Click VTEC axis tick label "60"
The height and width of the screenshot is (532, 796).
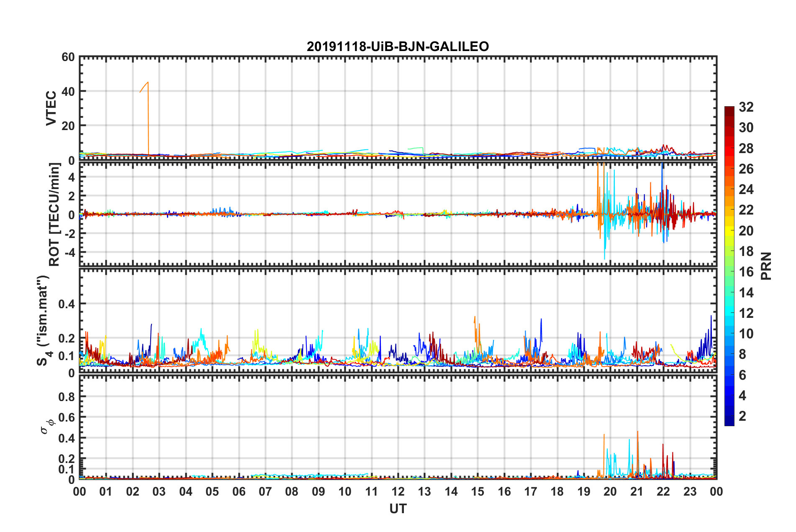(x=68, y=57)
